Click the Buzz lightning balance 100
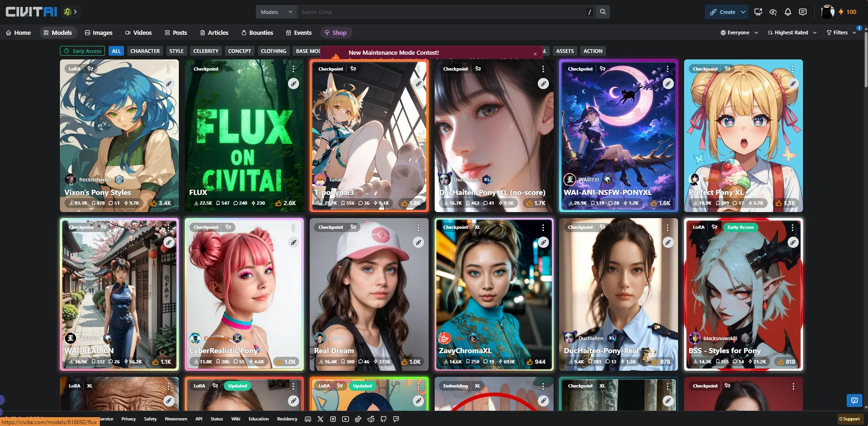868x426 pixels. [848, 12]
